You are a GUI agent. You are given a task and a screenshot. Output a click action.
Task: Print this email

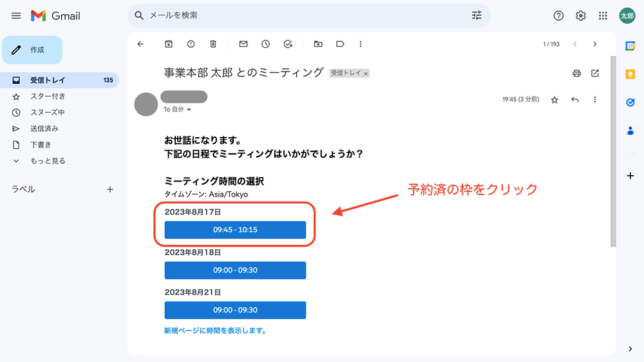[x=576, y=73]
